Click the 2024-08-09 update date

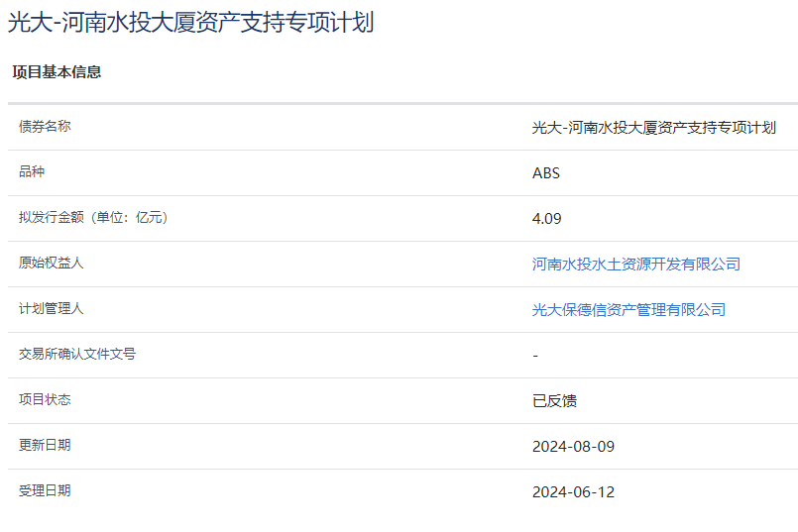pyautogui.click(x=573, y=446)
